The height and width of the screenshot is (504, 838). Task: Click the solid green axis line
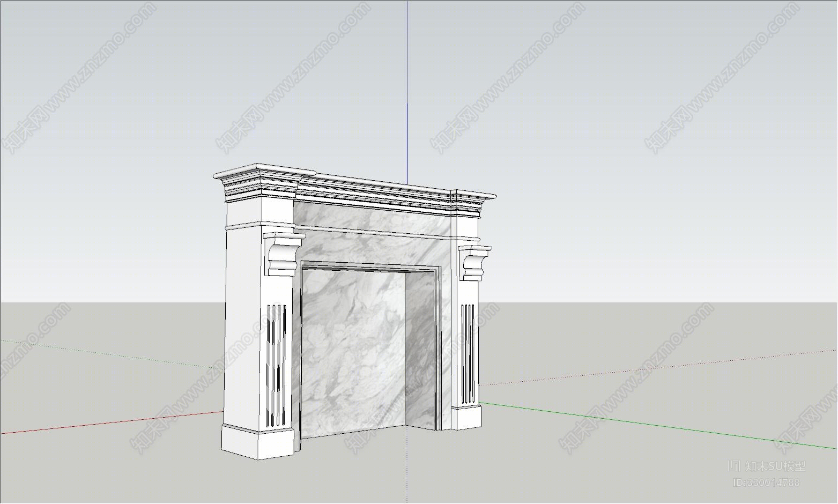[657, 425]
